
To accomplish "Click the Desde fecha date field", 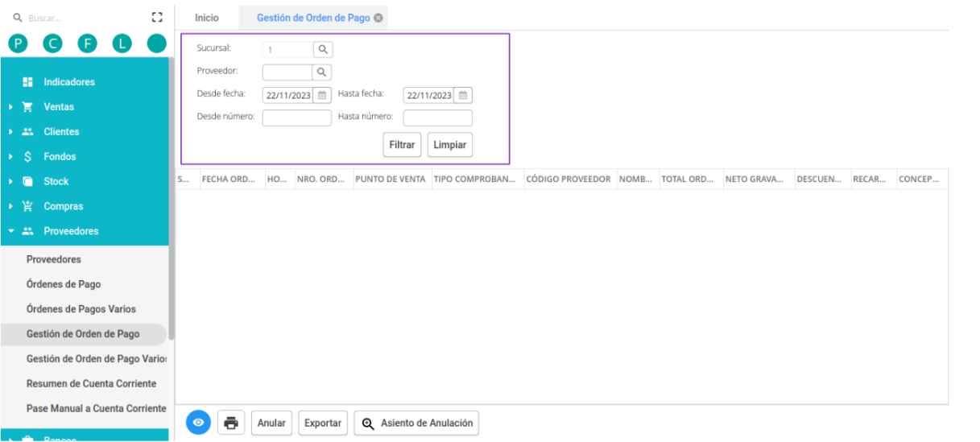I will pos(287,95).
